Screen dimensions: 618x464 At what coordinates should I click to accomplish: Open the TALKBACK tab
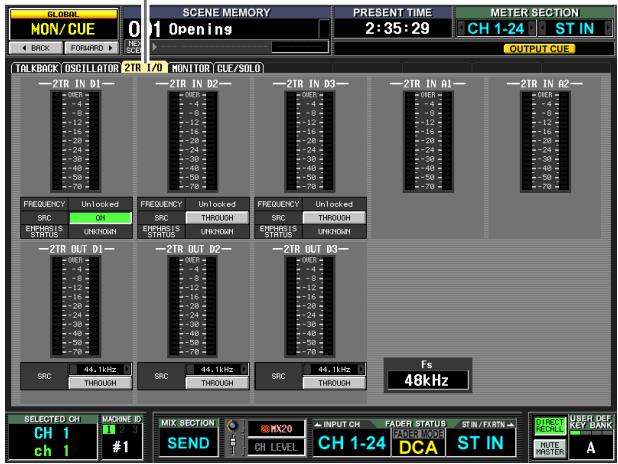[x=36, y=68]
